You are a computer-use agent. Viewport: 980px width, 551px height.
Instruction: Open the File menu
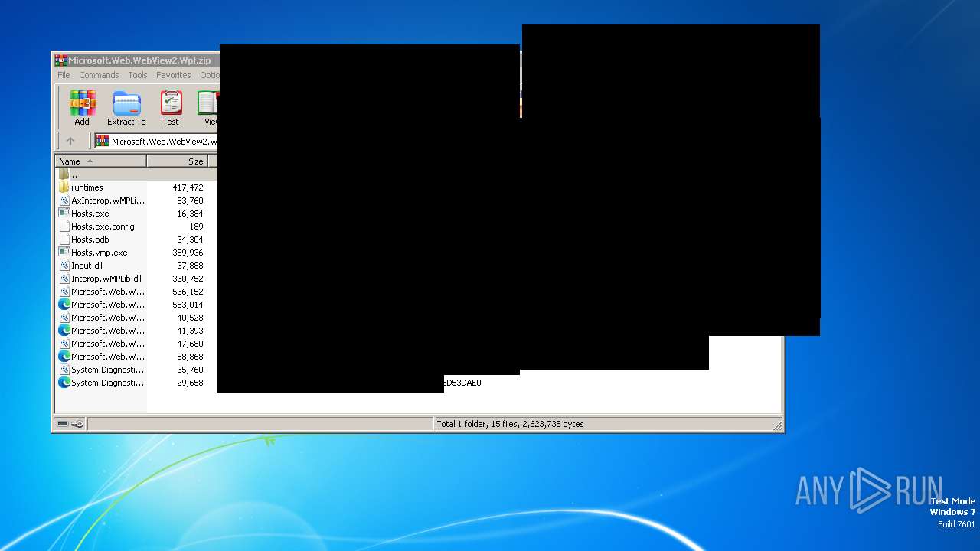click(x=64, y=75)
